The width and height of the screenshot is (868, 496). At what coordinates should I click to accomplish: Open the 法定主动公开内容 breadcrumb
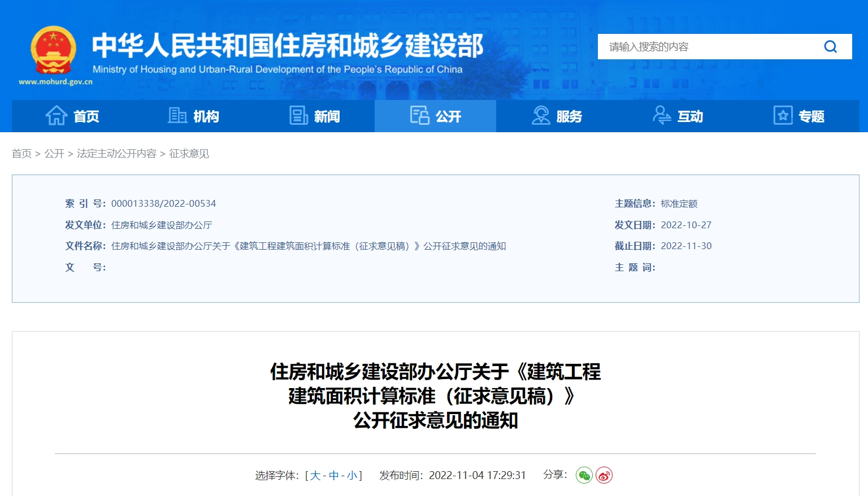tap(117, 154)
